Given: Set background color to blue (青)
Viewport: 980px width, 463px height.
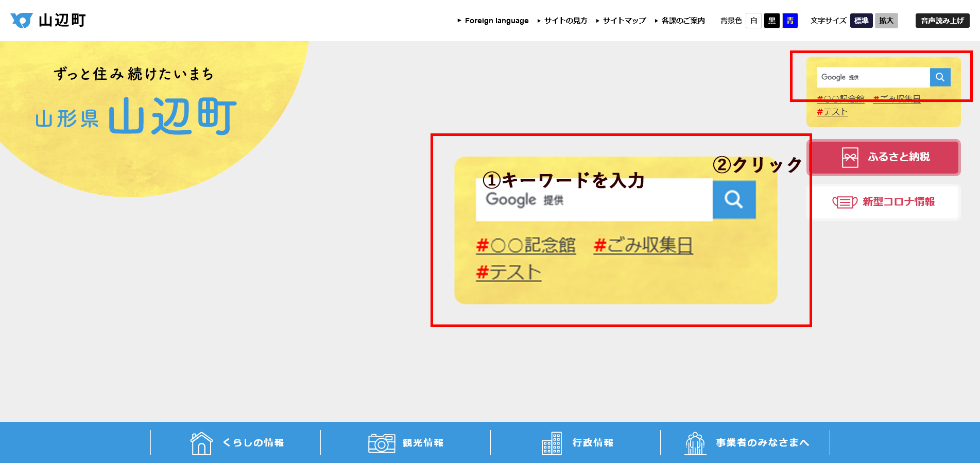Looking at the screenshot, I should coord(790,21).
